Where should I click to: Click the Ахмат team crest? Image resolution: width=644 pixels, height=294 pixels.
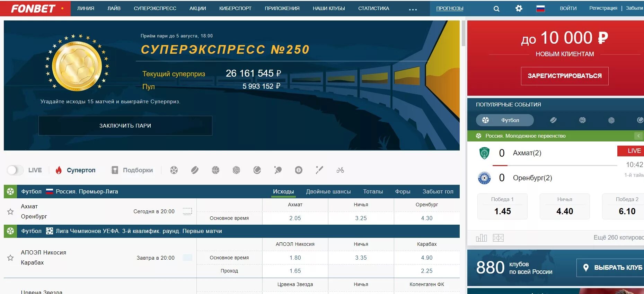pos(484,153)
